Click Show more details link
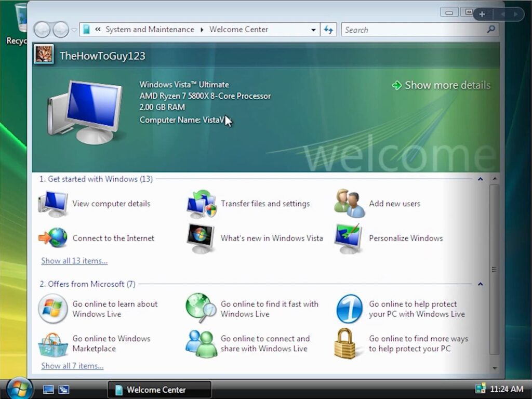532x399 pixels. [447, 85]
